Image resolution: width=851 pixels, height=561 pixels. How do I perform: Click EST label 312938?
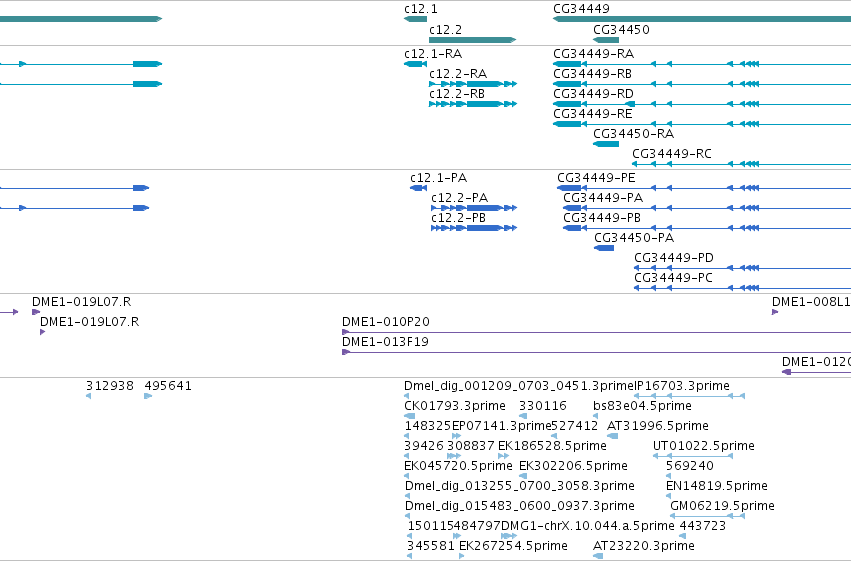pos(110,386)
